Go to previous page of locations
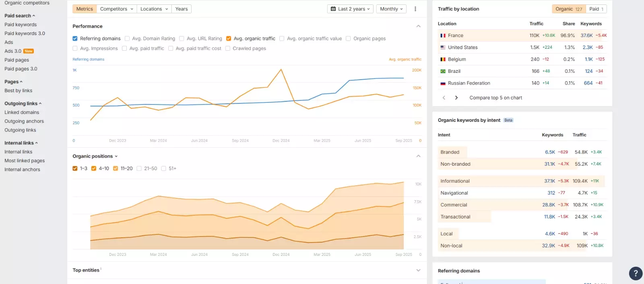 click(444, 98)
